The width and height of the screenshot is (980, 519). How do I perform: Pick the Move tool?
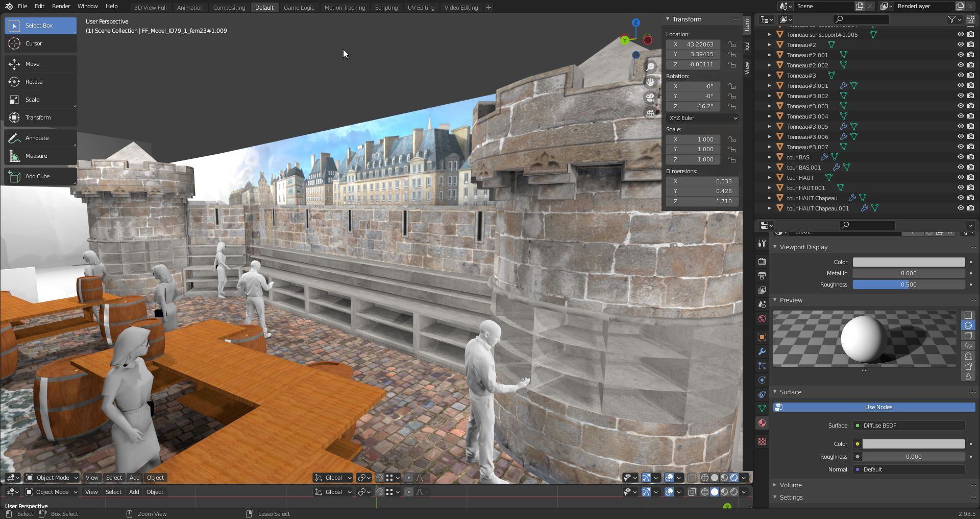pyautogui.click(x=40, y=64)
